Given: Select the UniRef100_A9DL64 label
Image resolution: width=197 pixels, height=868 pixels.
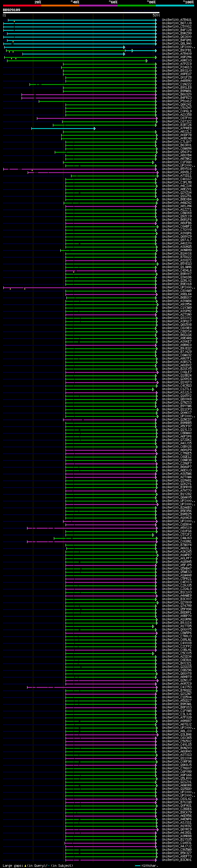Looking at the screenshot, I should [176, 294].
